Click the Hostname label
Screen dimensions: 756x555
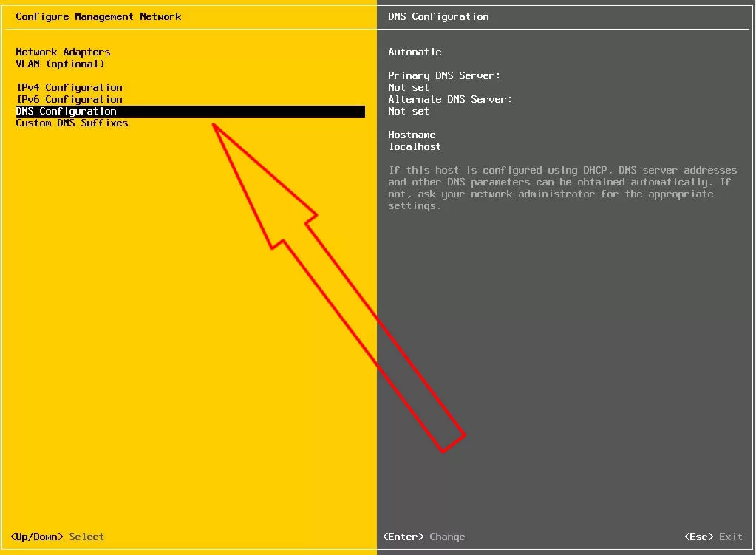click(412, 135)
